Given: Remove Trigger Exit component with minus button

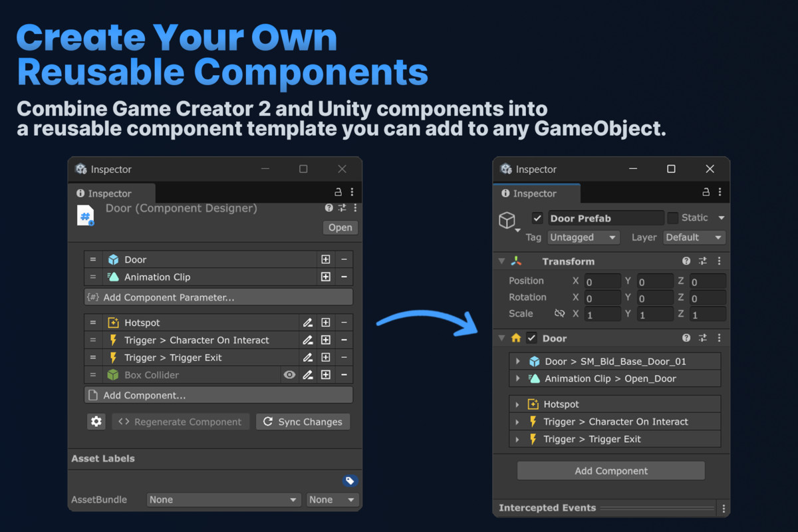Looking at the screenshot, I should pos(344,357).
